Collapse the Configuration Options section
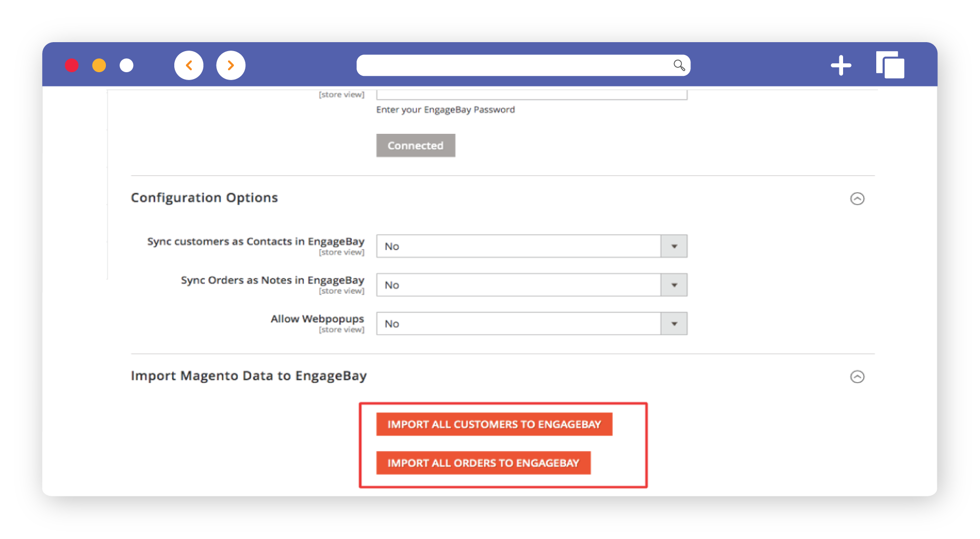 (857, 199)
